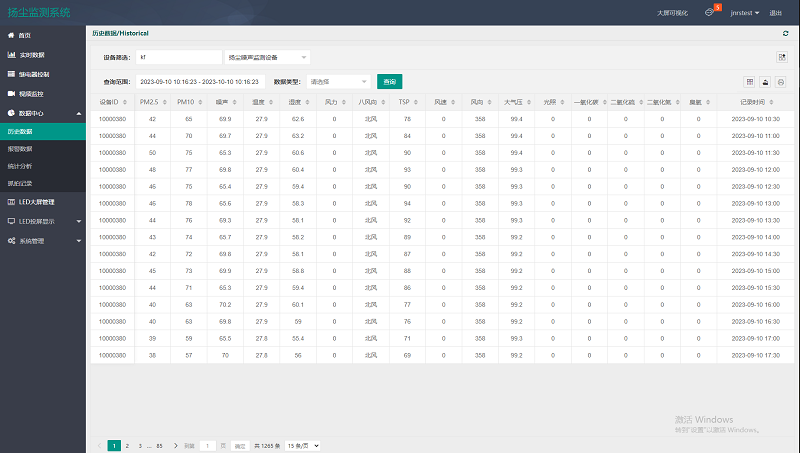This screenshot has width=800, height=453.
Task: Click the 查询范围 date range field
Action: 198,81
